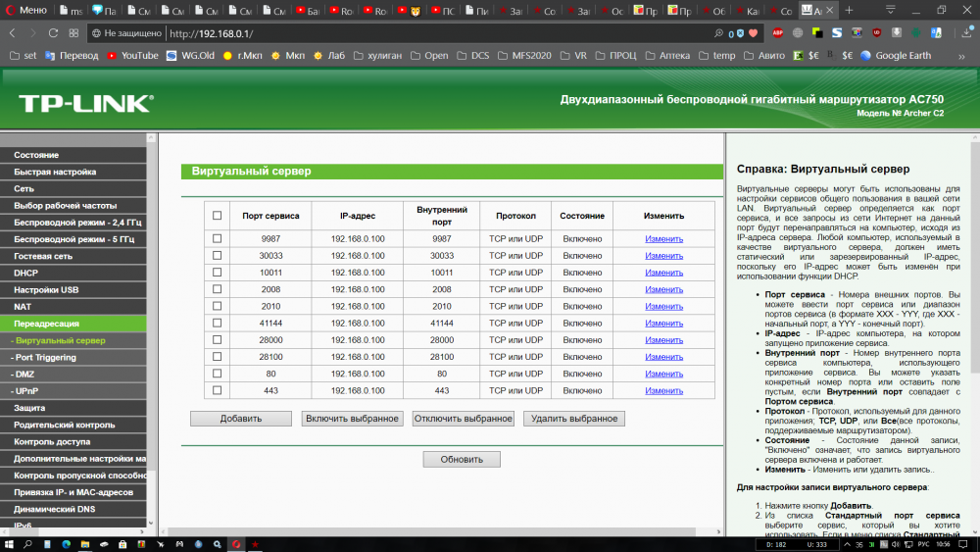The width and height of the screenshot is (980, 552).
Task: Open the Opera Меню button
Action: click(x=26, y=10)
